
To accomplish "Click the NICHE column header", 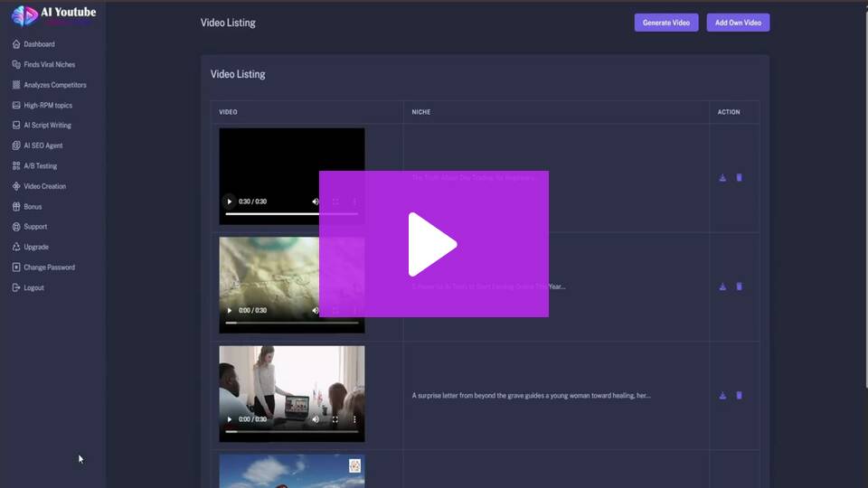I will [x=421, y=112].
